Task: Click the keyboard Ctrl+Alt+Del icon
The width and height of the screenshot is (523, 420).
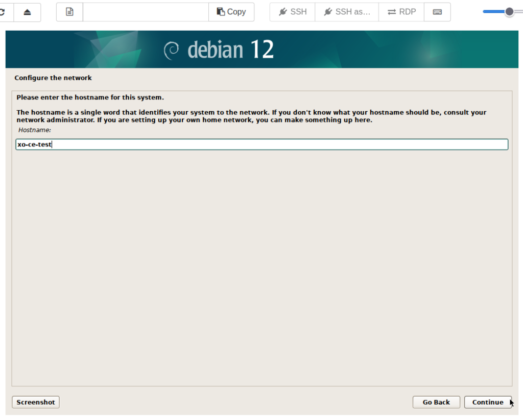Action: pos(437,12)
